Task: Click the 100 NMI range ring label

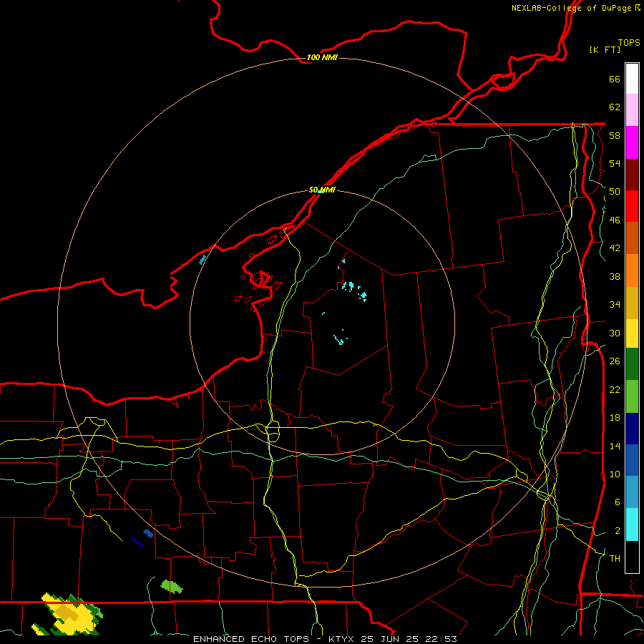Action: (322, 57)
